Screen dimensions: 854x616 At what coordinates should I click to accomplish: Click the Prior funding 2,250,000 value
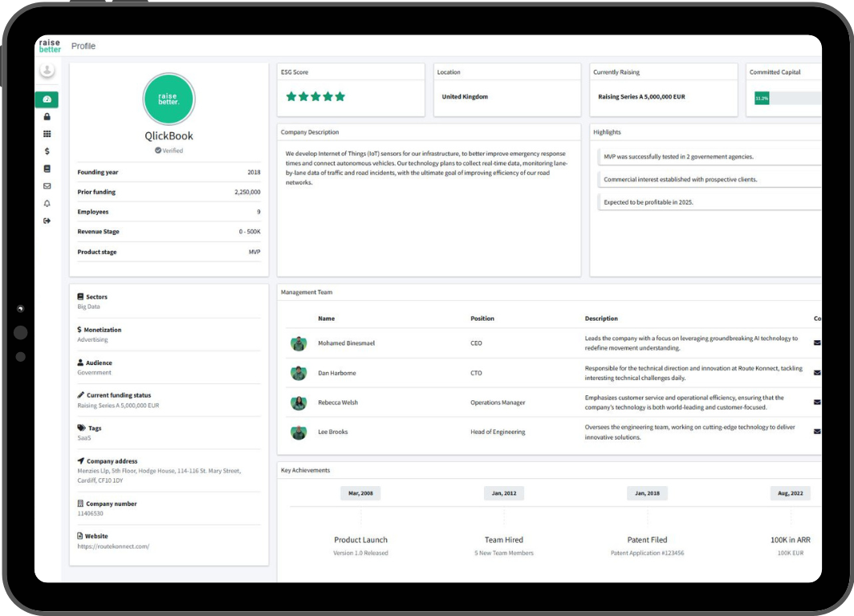tap(247, 192)
